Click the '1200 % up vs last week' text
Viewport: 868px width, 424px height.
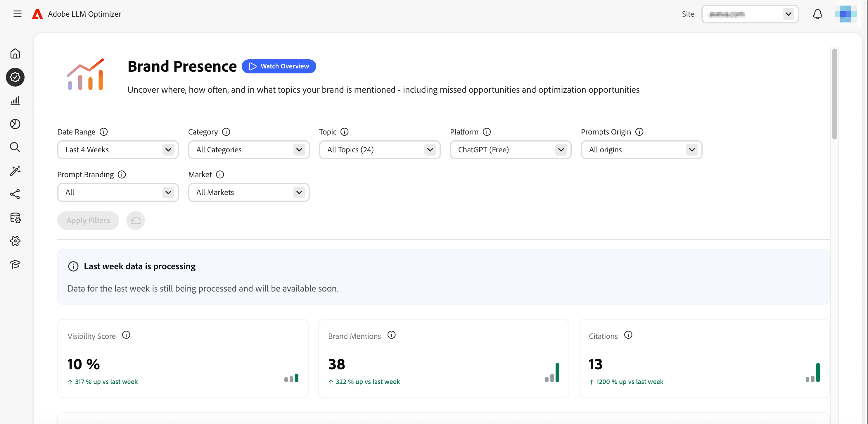[x=630, y=382]
